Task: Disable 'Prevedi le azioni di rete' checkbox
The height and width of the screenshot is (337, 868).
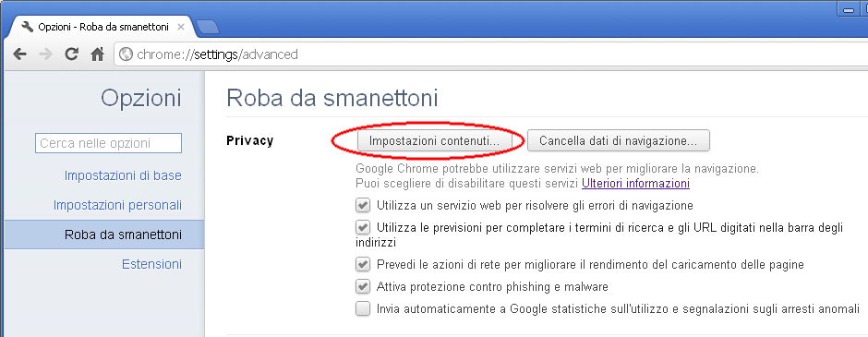Action: (363, 264)
